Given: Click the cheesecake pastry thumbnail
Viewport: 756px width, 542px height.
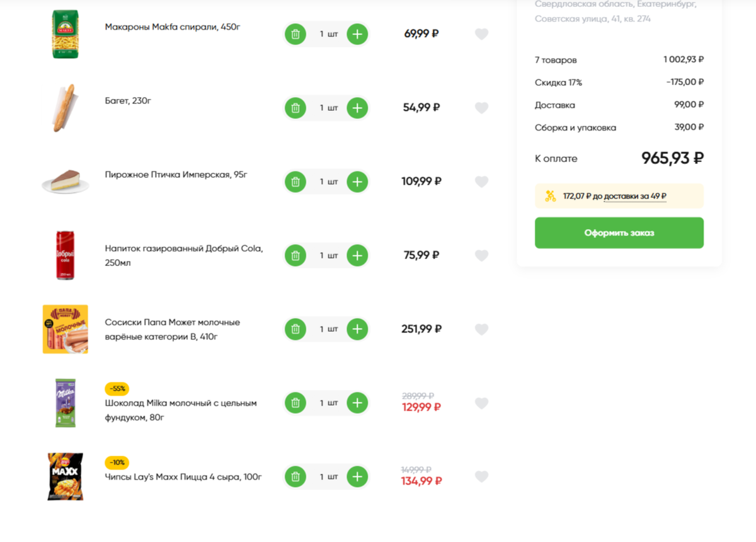Looking at the screenshot, I should pos(65,182).
